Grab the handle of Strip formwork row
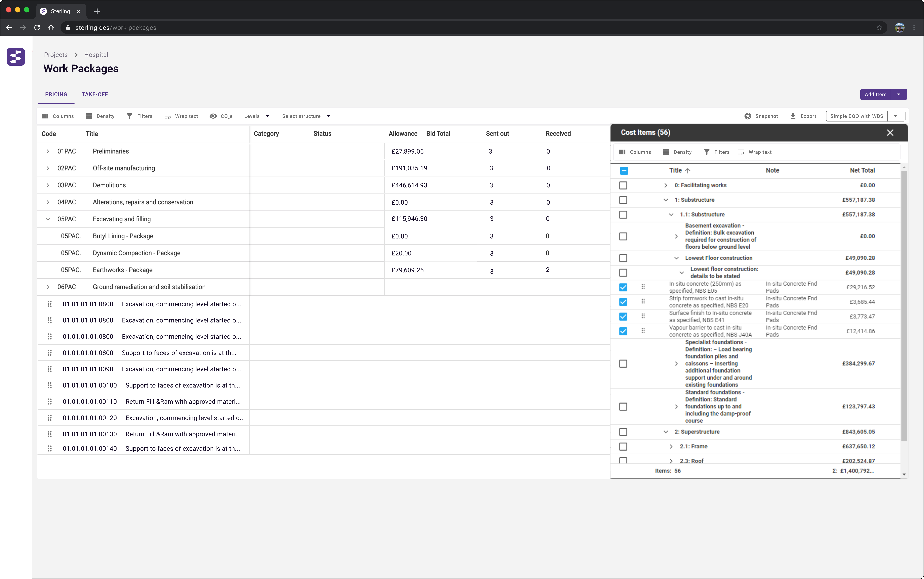The height and width of the screenshot is (579, 924). pyautogui.click(x=643, y=301)
